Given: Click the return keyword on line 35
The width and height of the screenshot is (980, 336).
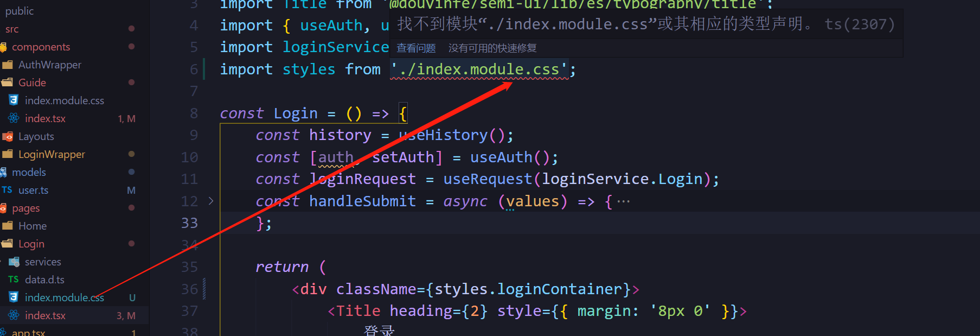Looking at the screenshot, I should tap(282, 267).
